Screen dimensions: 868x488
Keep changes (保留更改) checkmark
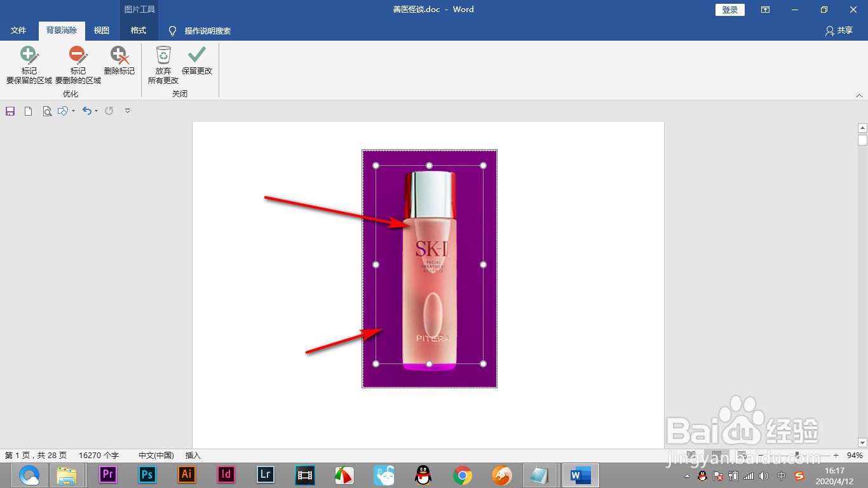(x=197, y=61)
